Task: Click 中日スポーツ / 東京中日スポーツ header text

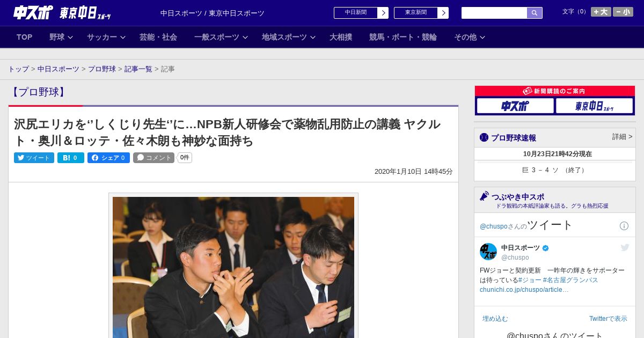Action: 213,13
